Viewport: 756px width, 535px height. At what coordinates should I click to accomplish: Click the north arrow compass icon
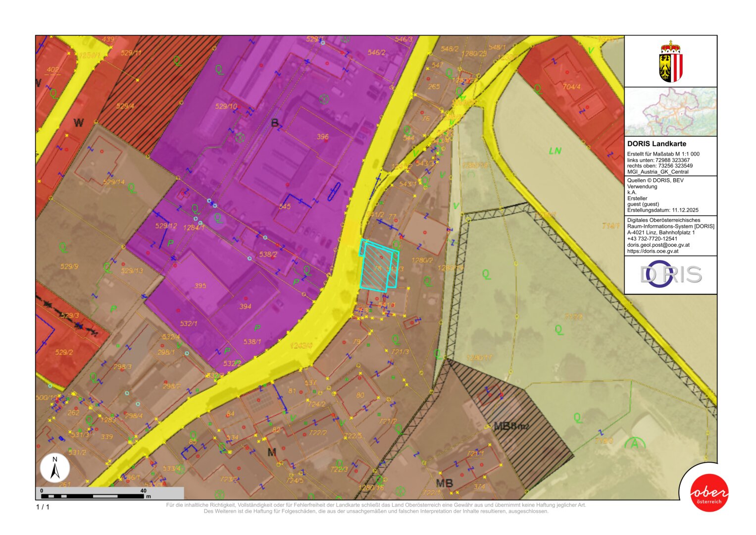click(x=55, y=468)
